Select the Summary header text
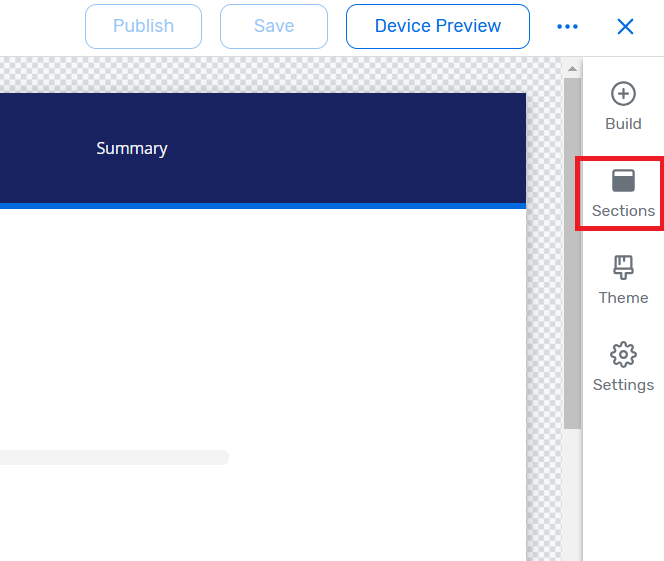The image size is (664, 561). pyautogui.click(x=132, y=149)
